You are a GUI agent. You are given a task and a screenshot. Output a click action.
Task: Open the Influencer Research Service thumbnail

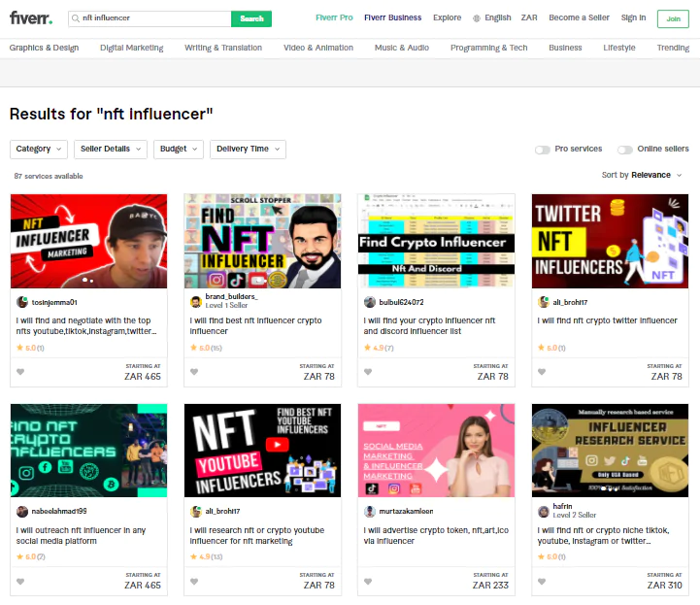coord(610,451)
